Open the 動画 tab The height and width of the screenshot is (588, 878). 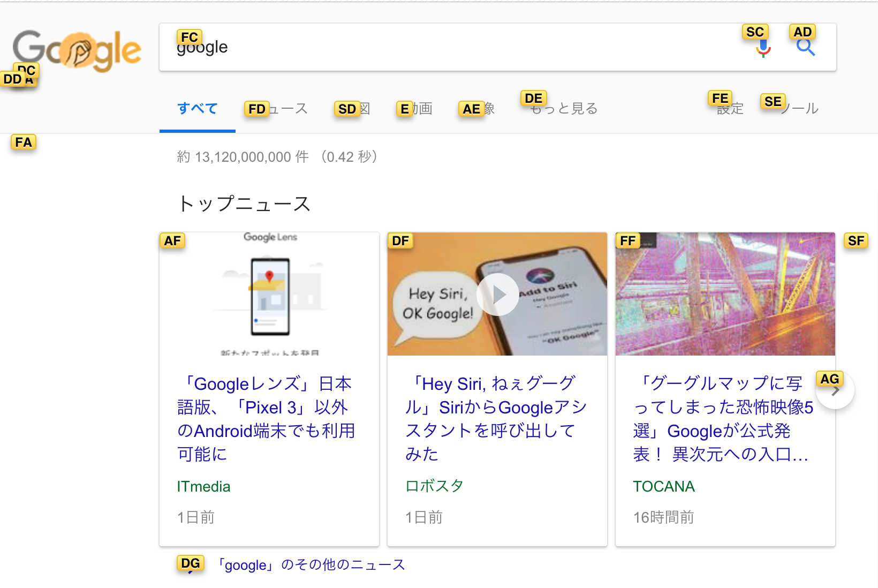(415, 108)
